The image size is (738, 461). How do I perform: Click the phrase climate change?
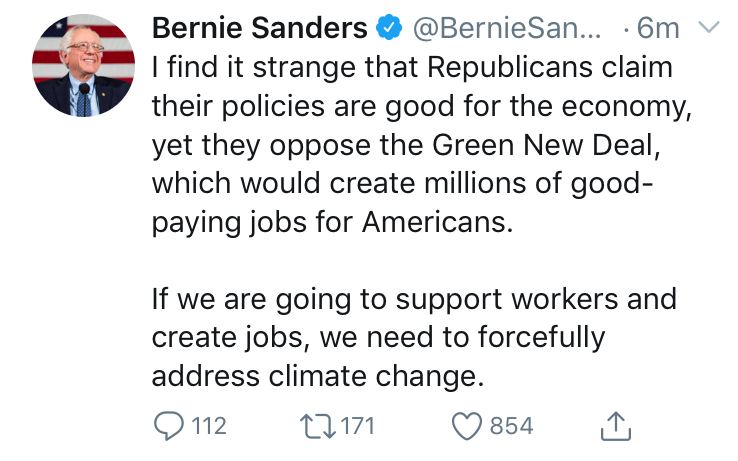click(x=373, y=376)
